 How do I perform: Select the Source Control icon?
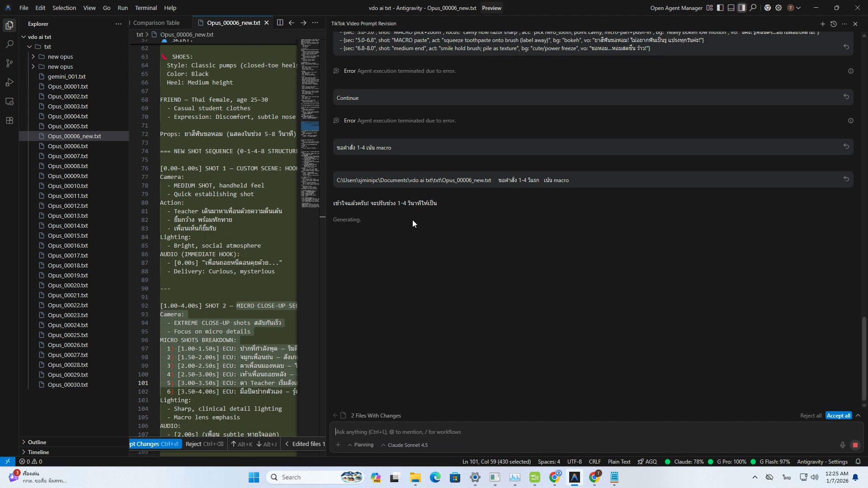coord(9,63)
